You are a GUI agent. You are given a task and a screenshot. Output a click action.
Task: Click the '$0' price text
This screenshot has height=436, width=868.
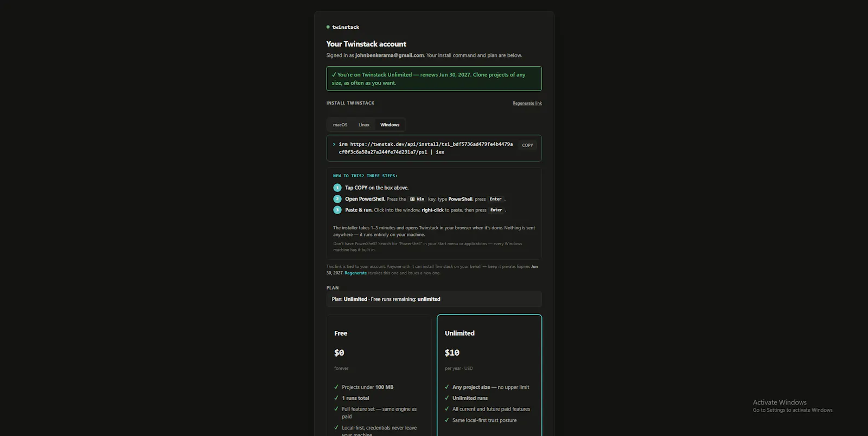click(x=339, y=352)
